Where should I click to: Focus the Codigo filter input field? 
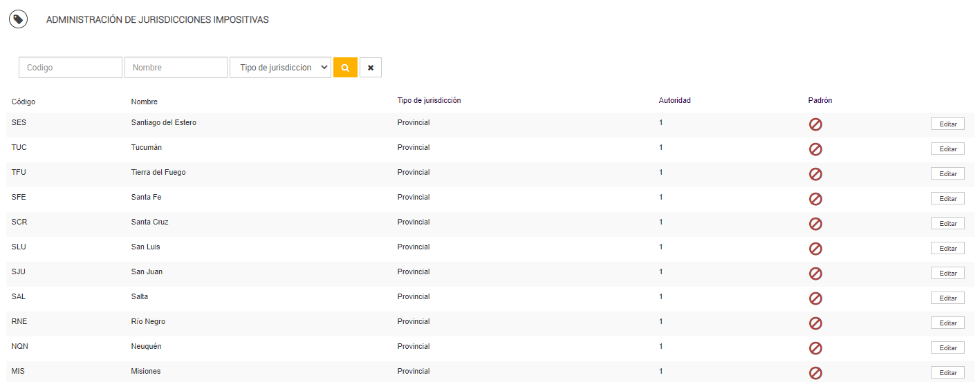[70, 68]
